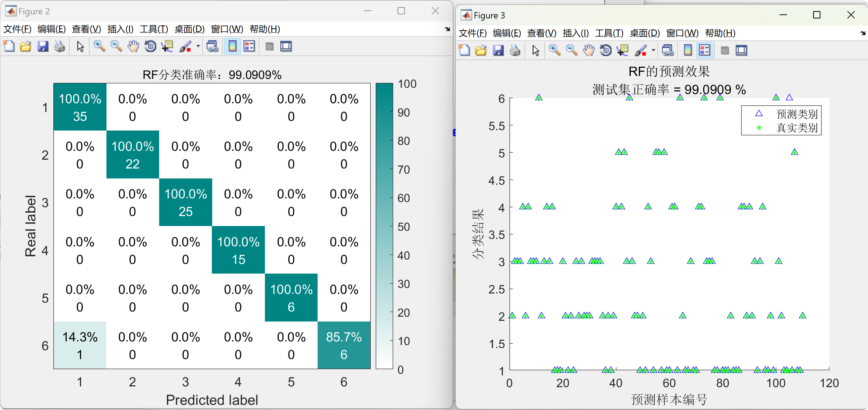Screen dimensions: 868x410
Task: Click Show Plot Tools icon in Figure 3
Action: [741, 51]
